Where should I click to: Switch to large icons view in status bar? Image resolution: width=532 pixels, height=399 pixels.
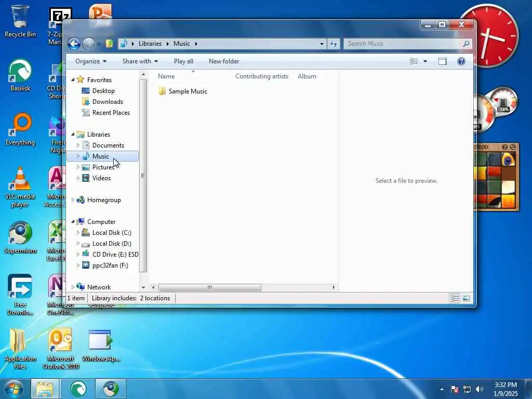(466, 298)
